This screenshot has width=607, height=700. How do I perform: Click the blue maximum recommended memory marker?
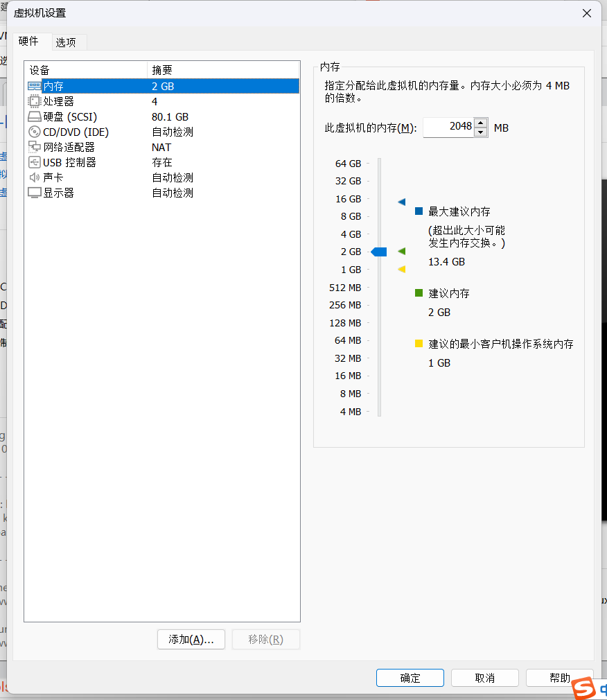[x=401, y=202]
